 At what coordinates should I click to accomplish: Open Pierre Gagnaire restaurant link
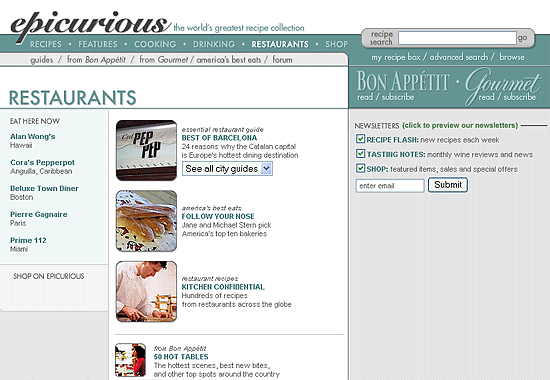[x=39, y=214]
